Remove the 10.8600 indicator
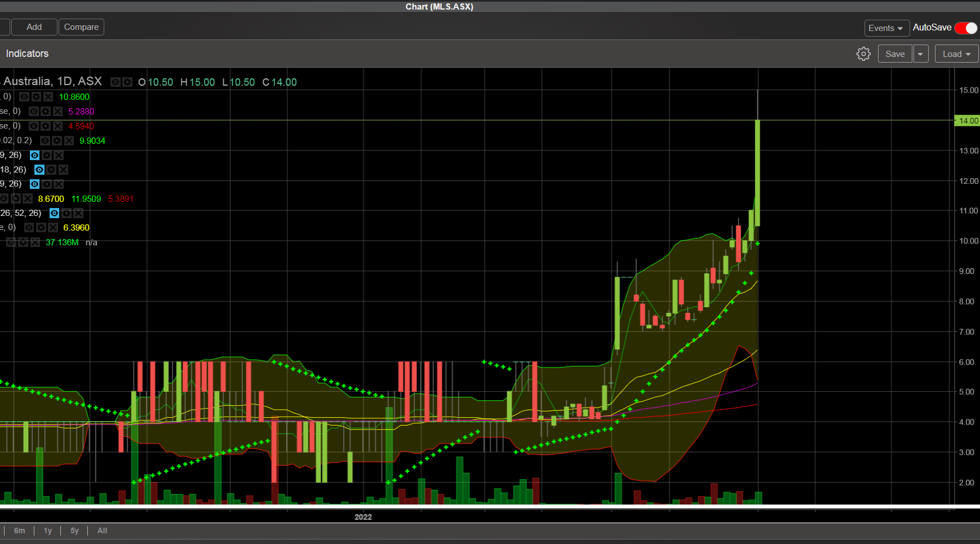 (48, 97)
